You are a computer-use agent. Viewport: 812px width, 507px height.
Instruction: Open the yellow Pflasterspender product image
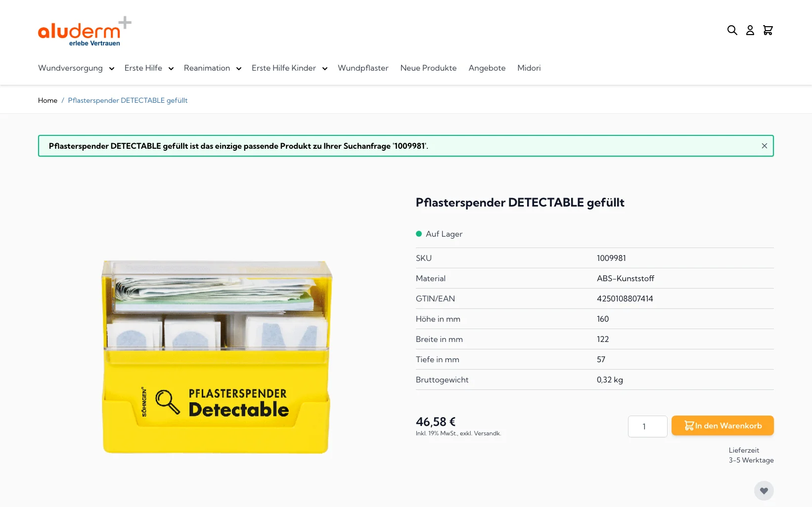tap(216, 357)
